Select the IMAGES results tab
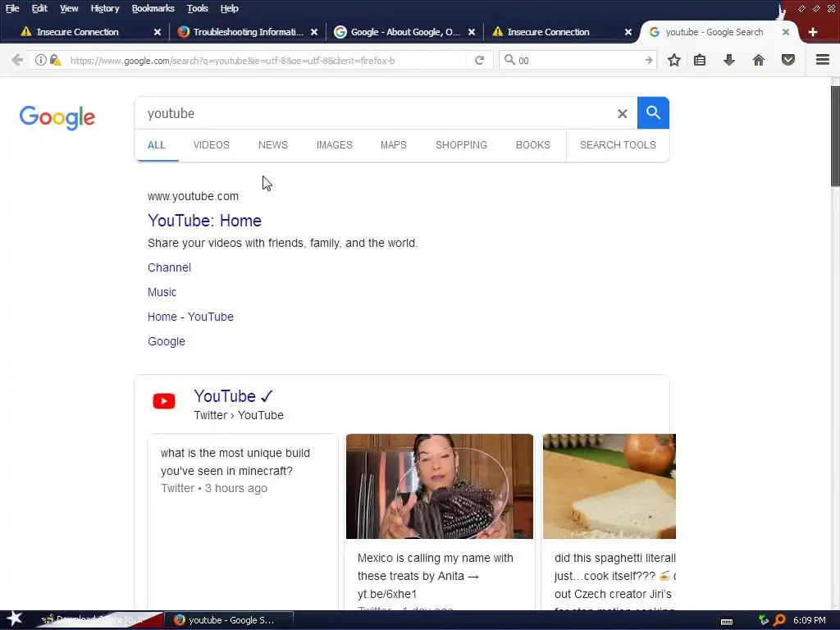840x630 pixels. 335,145
